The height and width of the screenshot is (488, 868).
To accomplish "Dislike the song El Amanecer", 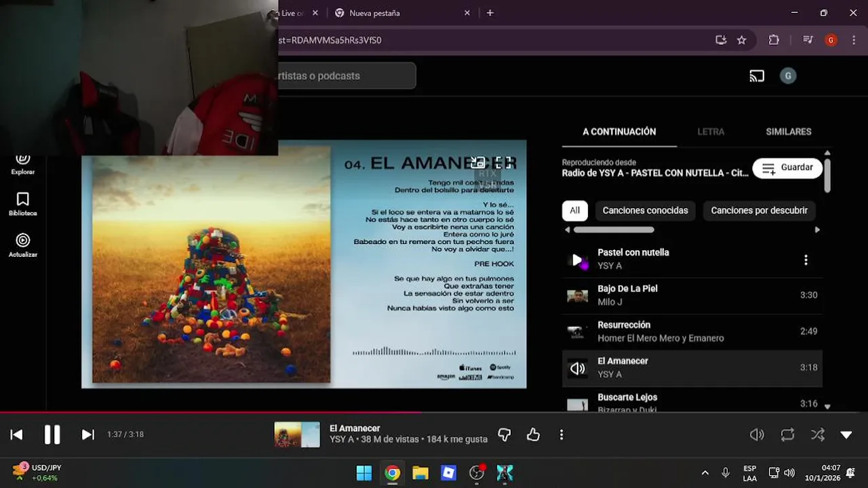I will [x=504, y=434].
